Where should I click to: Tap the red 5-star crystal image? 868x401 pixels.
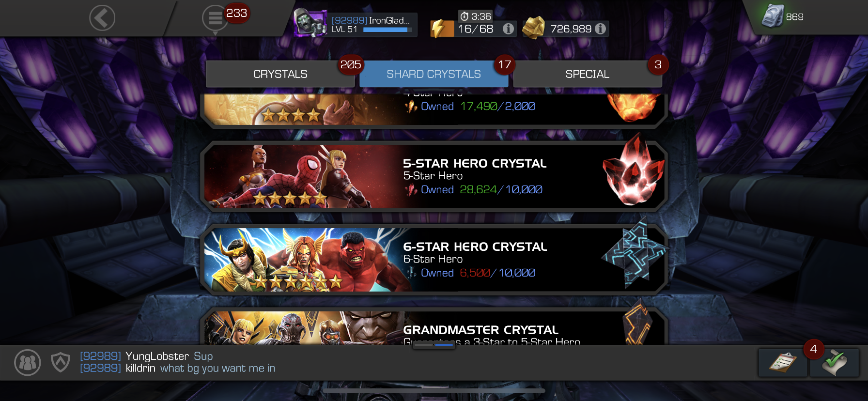[x=634, y=170]
